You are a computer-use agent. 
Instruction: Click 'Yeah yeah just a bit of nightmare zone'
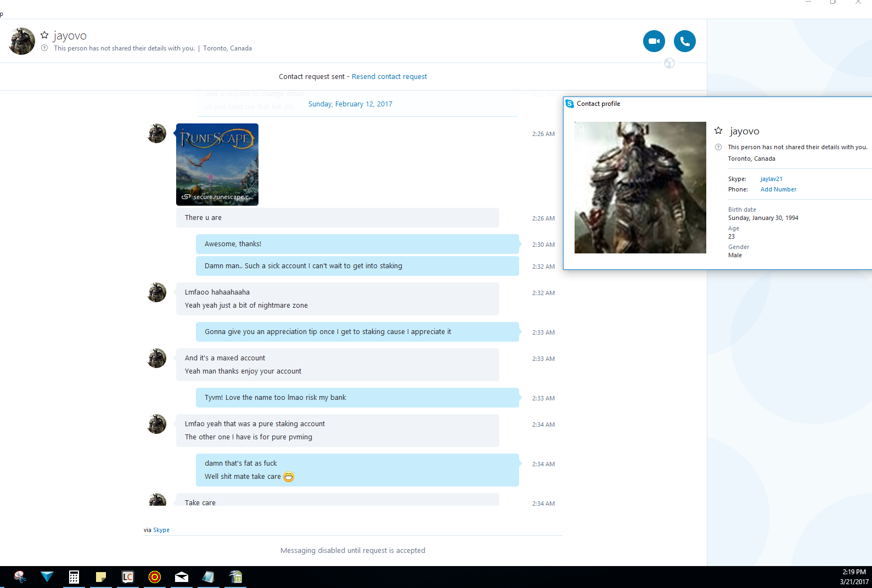pos(246,306)
